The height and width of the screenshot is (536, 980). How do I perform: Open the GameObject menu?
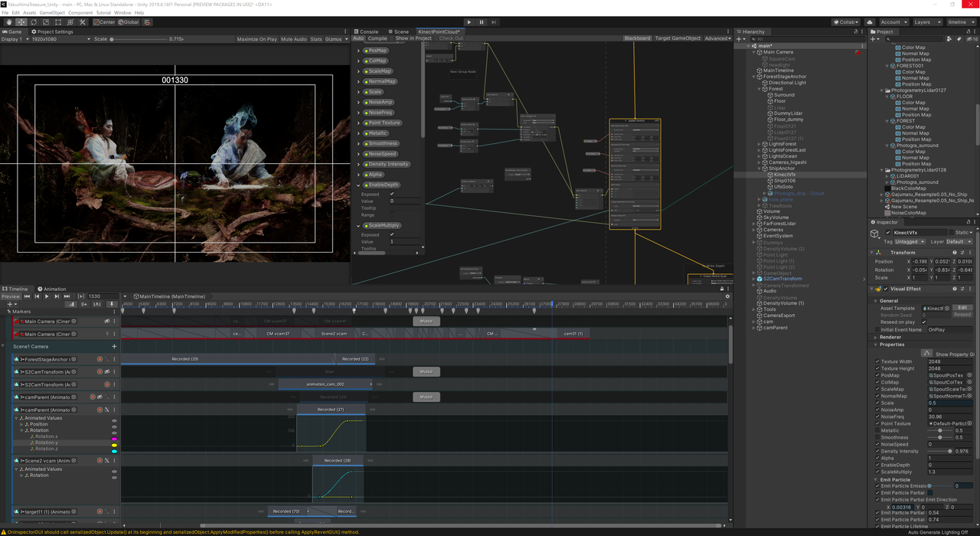52,13
